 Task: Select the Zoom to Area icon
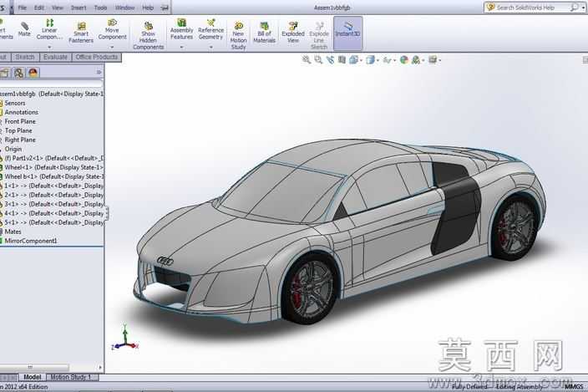pos(318,59)
